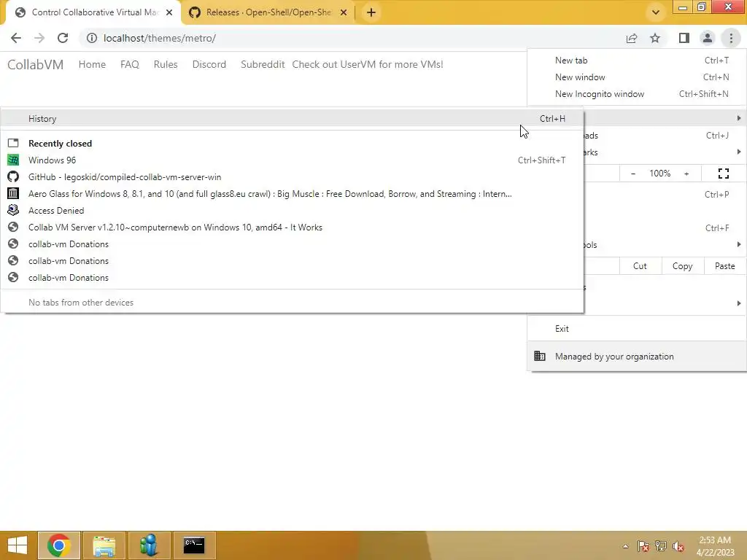Toggle fullscreen mode icon
The image size is (747, 560).
click(x=724, y=174)
